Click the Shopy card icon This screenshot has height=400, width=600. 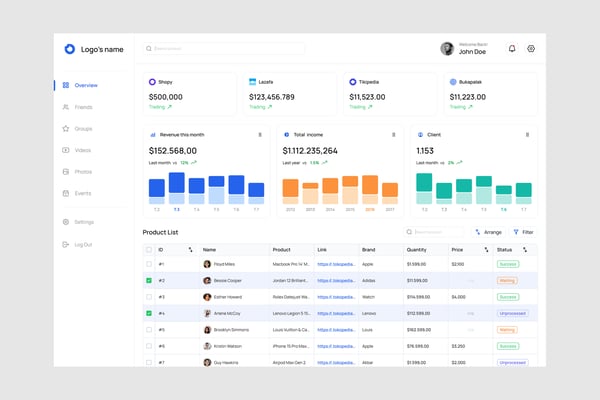(x=152, y=82)
